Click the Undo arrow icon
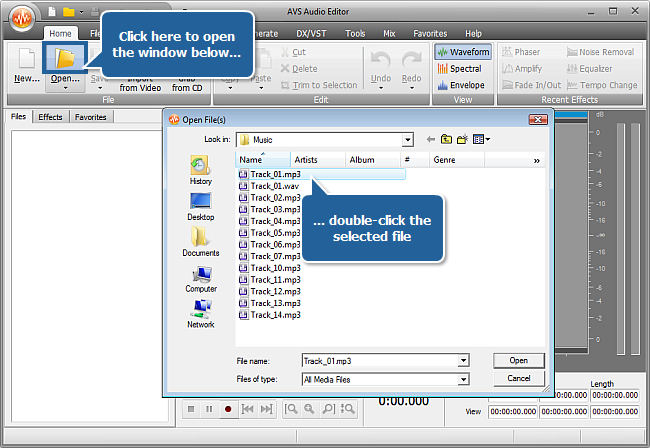Viewport: 650px width, 448px height. pyautogui.click(x=381, y=60)
